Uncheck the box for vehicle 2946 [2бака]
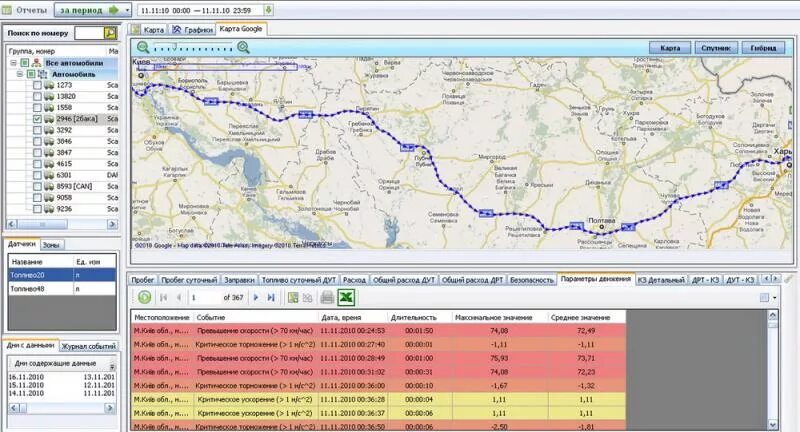 [37, 119]
